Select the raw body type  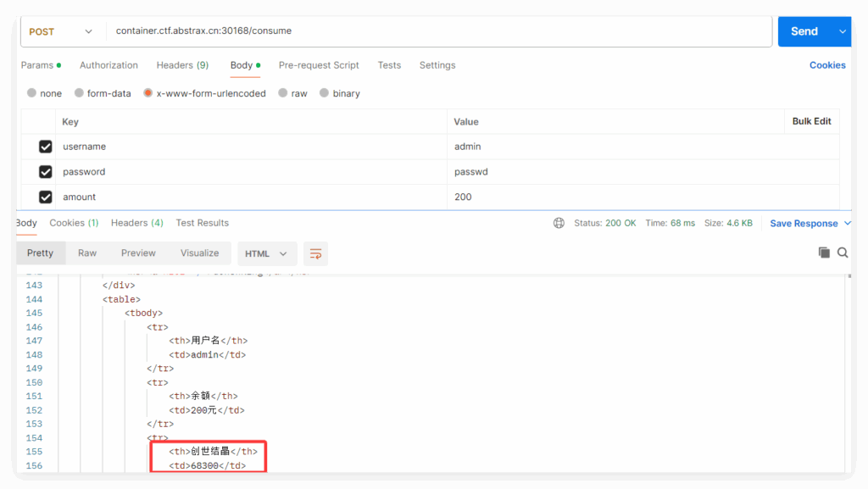(283, 93)
